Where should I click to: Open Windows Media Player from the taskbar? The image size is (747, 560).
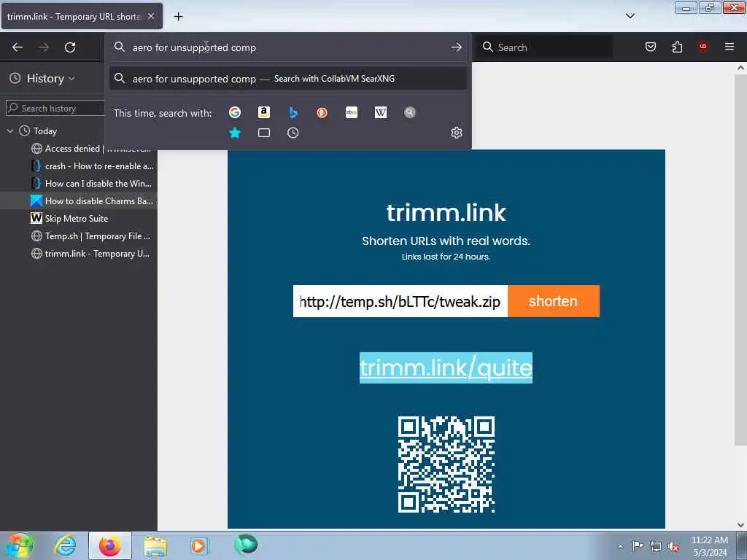pos(198,545)
